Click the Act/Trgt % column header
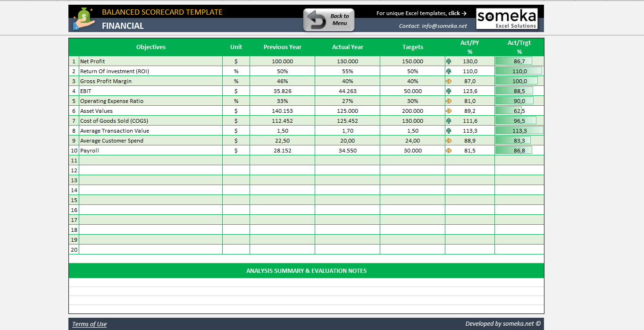This screenshot has height=330, width=644. click(x=519, y=47)
